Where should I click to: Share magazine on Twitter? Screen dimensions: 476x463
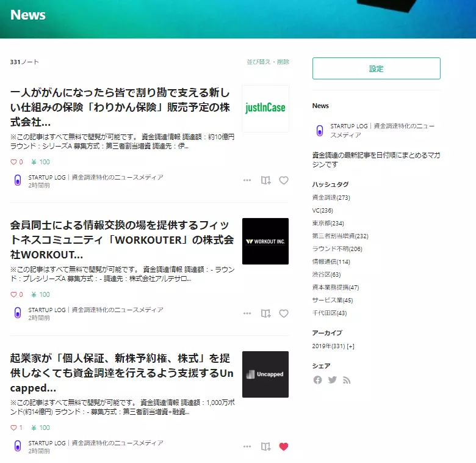pyautogui.click(x=333, y=380)
